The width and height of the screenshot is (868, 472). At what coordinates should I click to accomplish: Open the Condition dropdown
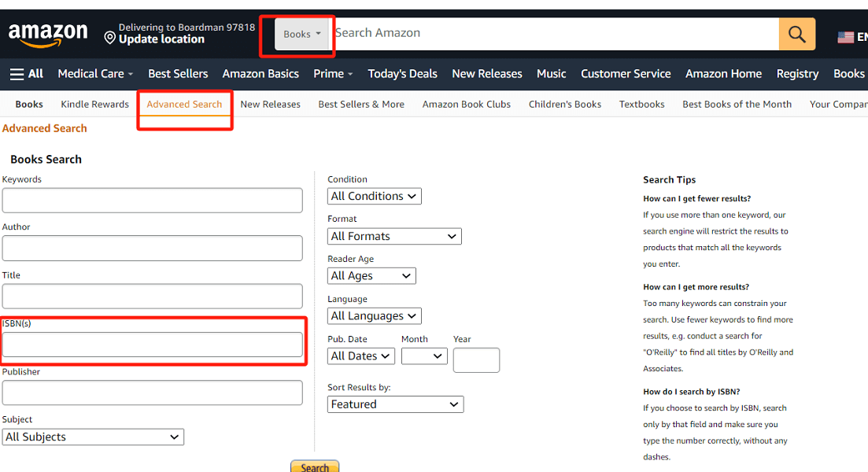pos(374,196)
